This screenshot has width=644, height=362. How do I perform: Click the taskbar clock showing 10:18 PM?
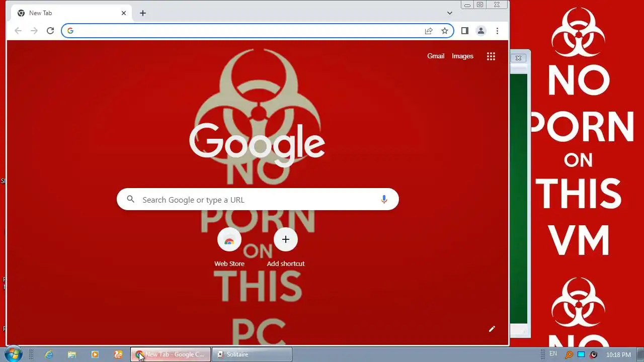618,355
